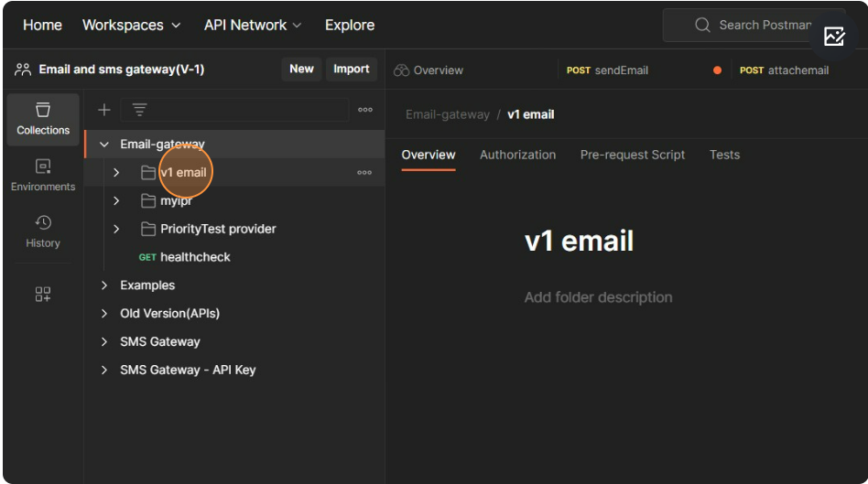Switch to the Authorization tab
Image resolution: width=868 pixels, height=484 pixels.
click(x=517, y=155)
